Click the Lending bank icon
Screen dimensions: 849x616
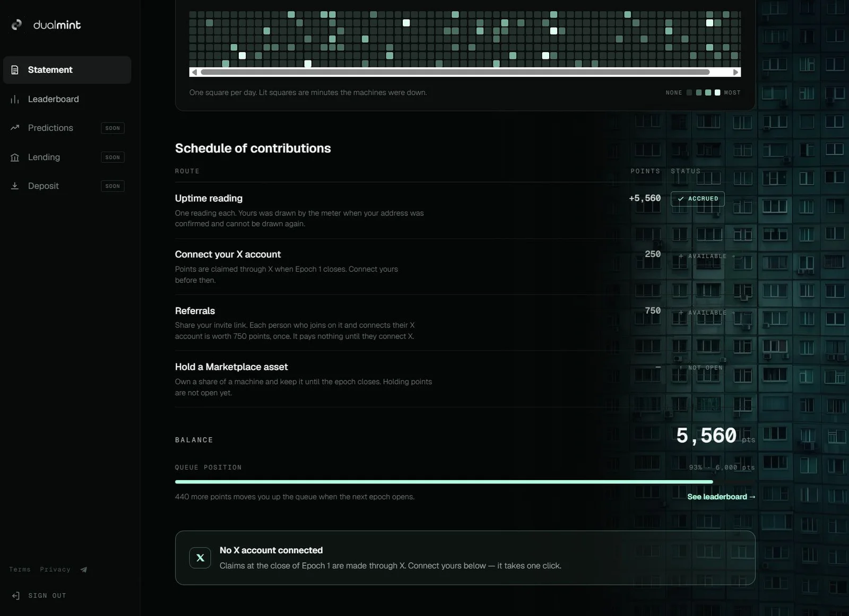pos(15,157)
